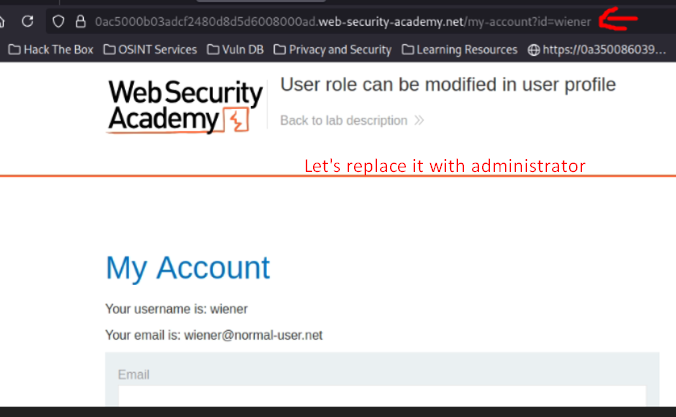The width and height of the screenshot is (676, 417).
Task: Click the Web Security Academy logo
Action: click(185, 107)
